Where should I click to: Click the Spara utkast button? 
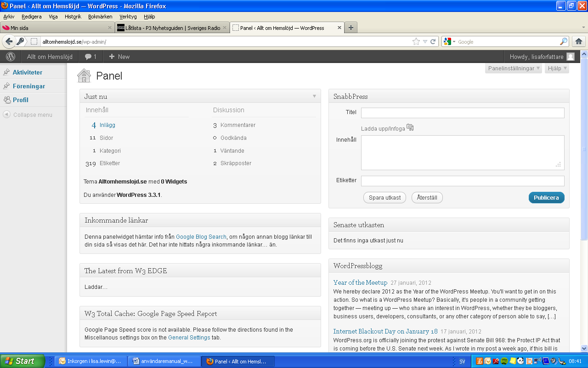click(x=384, y=197)
